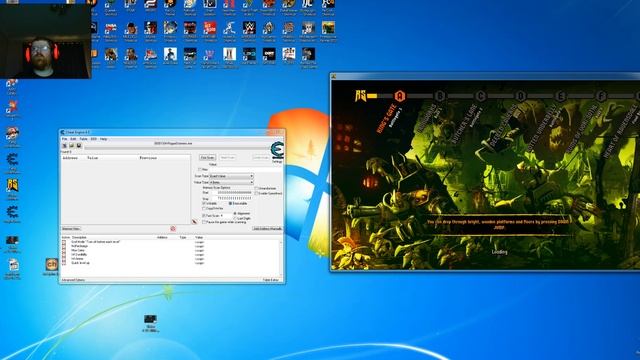Viewport: 640px width, 360px height.
Task: Click level node A in the game window
Action: pos(400,96)
